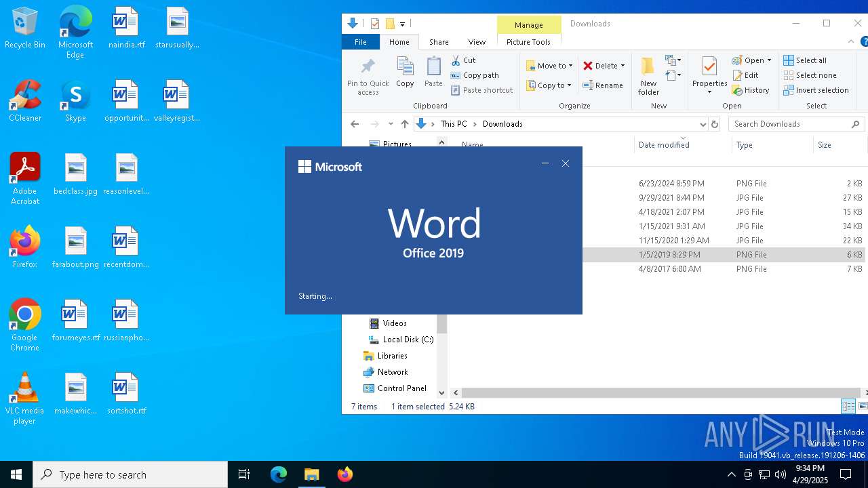Click the Manage contextual tab header

click(x=528, y=25)
